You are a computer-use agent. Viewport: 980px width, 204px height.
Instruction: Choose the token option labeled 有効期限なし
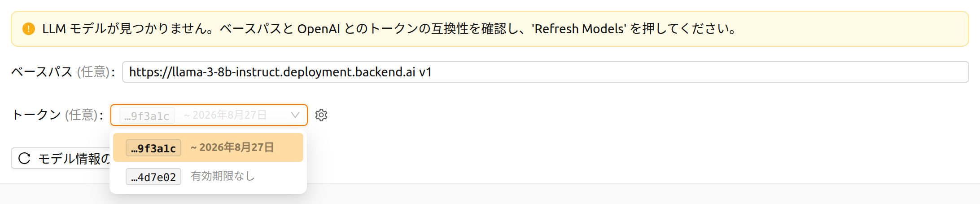point(208,176)
